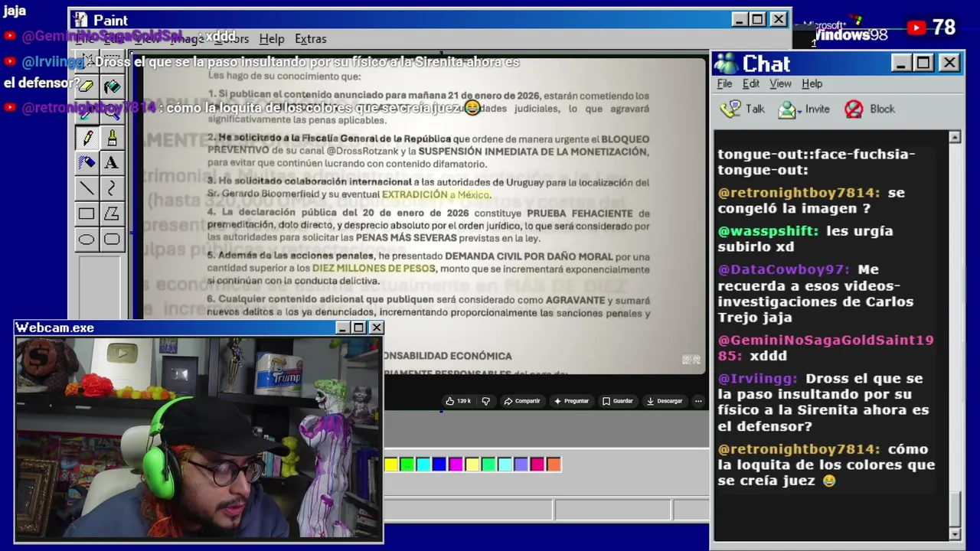The height and width of the screenshot is (551, 980).
Task: Select the straight Line tool
Action: [87, 188]
